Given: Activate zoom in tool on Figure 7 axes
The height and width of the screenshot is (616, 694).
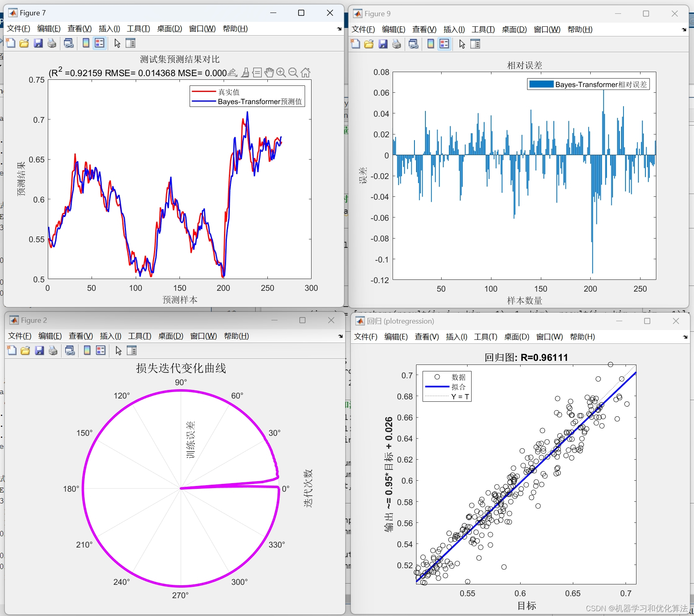Looking at the screenshot, I should [281, 72].
